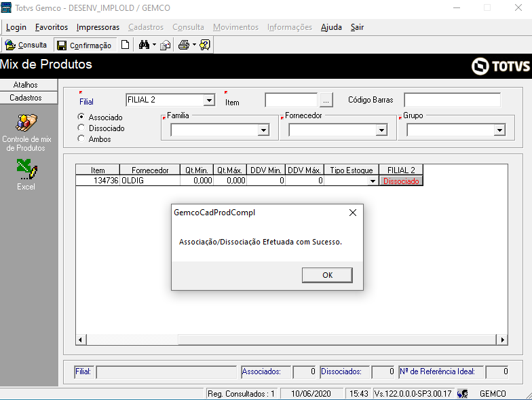Viewport: 532px width, 400px height.
Task: Click the DDV Min. column header
Action: pos(266,170)
